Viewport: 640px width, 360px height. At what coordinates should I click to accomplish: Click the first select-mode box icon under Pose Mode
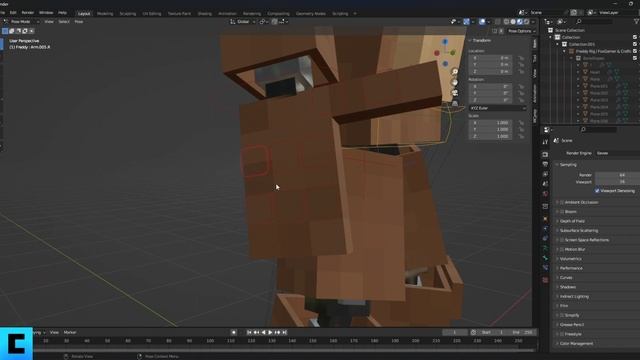point(5,31)
